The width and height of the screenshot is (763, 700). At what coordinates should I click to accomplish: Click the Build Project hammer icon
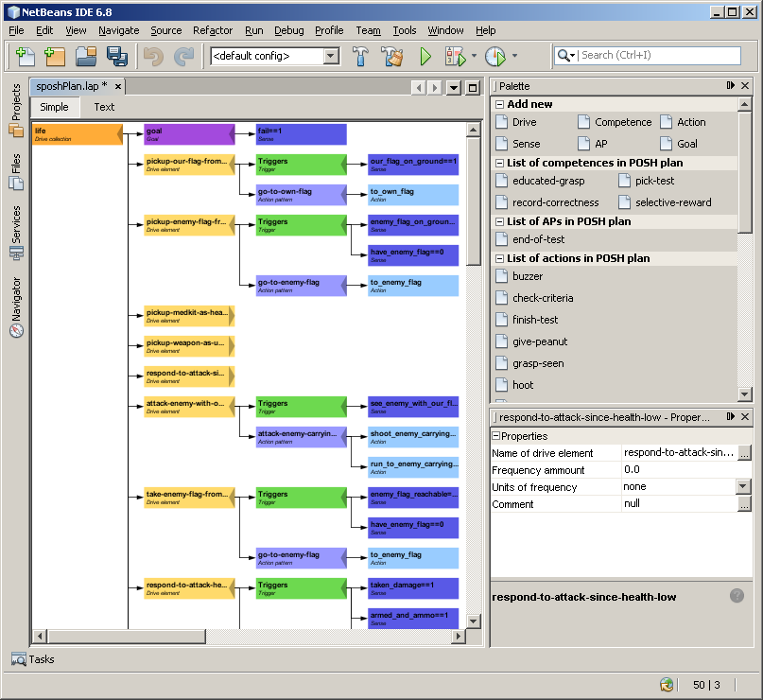(x=360, y=56)
